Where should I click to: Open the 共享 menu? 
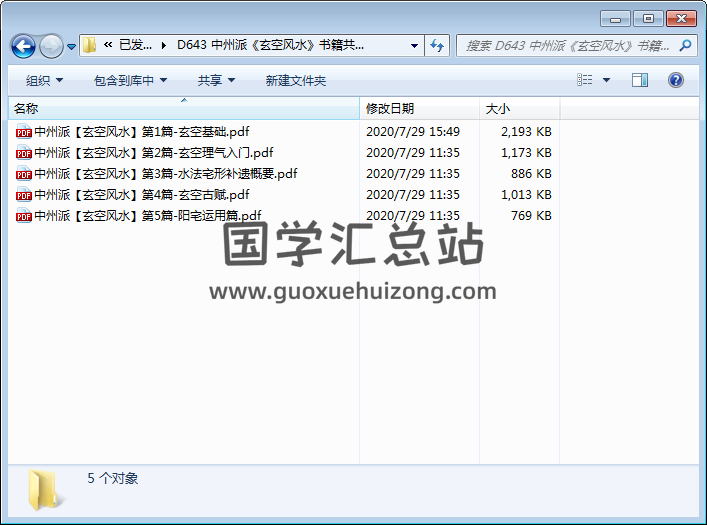pos(216,80)
